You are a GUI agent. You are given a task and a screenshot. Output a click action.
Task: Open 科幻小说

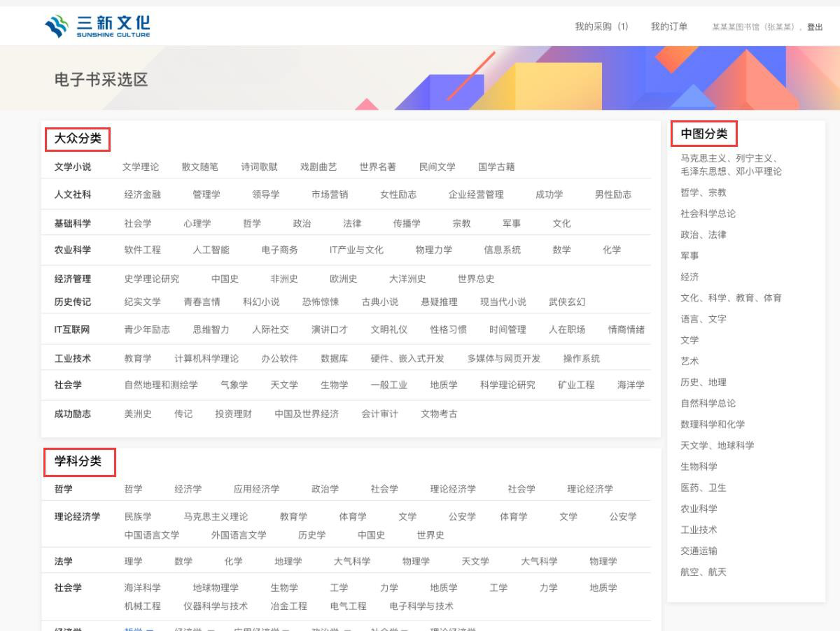261,302
